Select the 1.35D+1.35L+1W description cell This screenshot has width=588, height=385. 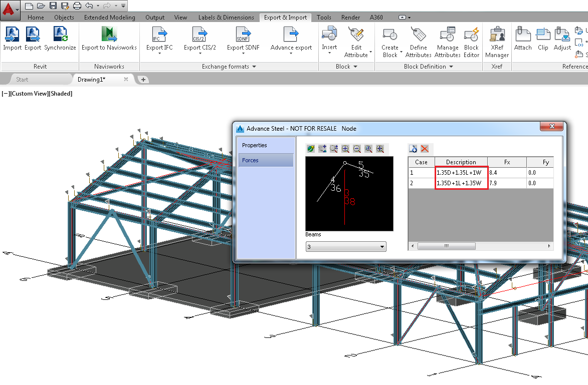461,173
